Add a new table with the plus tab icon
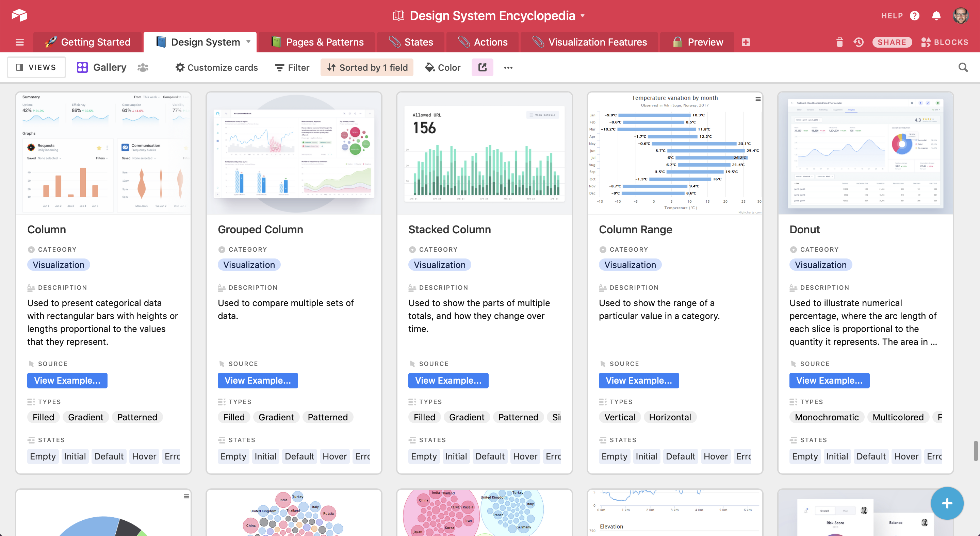 746,42
